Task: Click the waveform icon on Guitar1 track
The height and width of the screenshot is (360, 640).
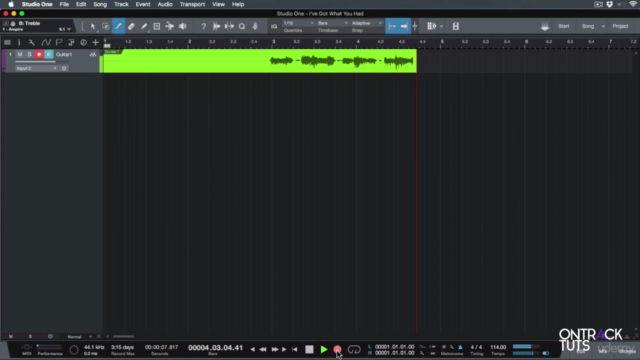Action: [x=93, y=54]
